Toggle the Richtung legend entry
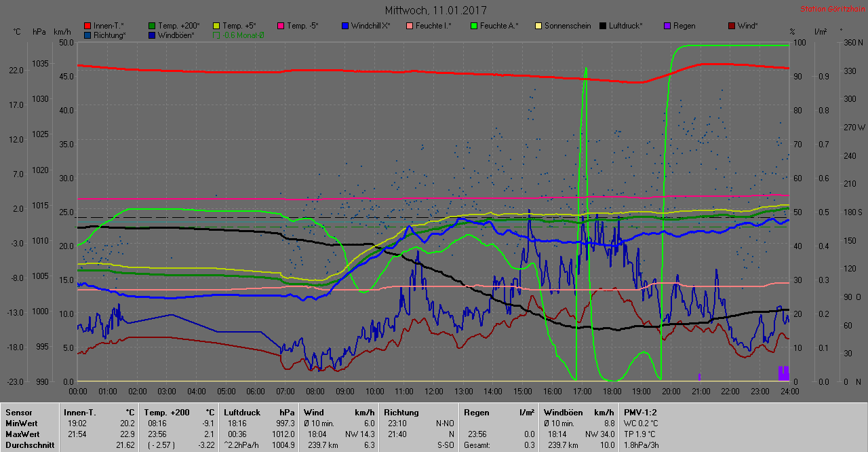The height and width of the screenshot is (452, 868). pos(87,35)
